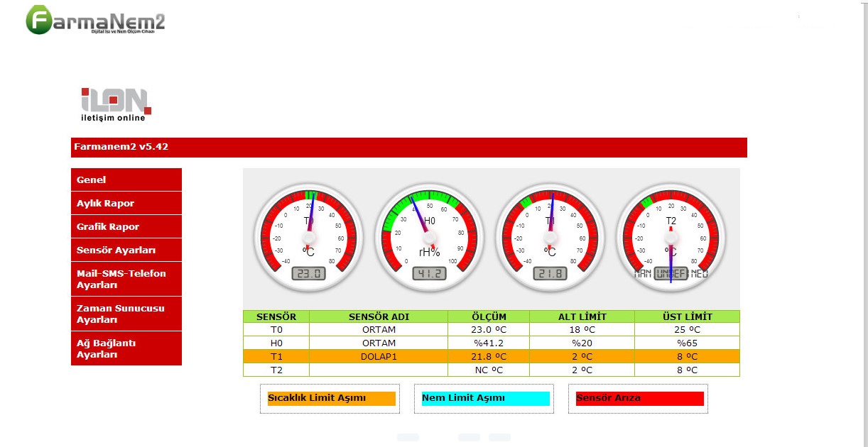This screenshot has width=868, height=447.
Task: Open Zaman Sunucusu Ayarları
Action: pyautogui.click(x=126, y=314)
